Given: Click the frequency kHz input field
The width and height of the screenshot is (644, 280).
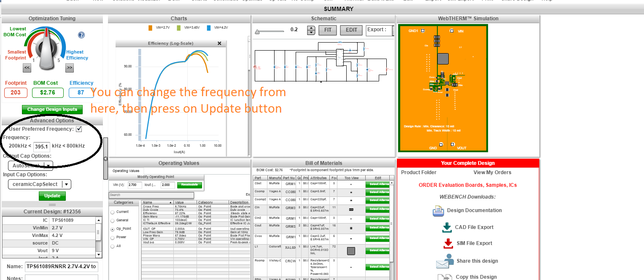Looking at the screenshot, I should (42, 147).
